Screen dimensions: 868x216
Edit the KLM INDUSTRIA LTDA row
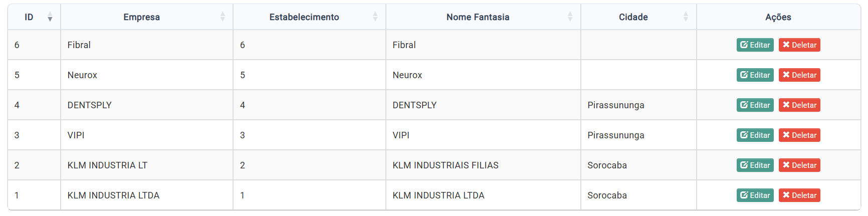755,195
